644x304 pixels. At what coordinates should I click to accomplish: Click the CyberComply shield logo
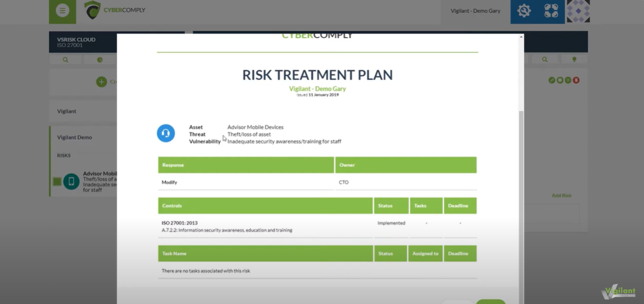pyautogui.click(x=92, y=10)
